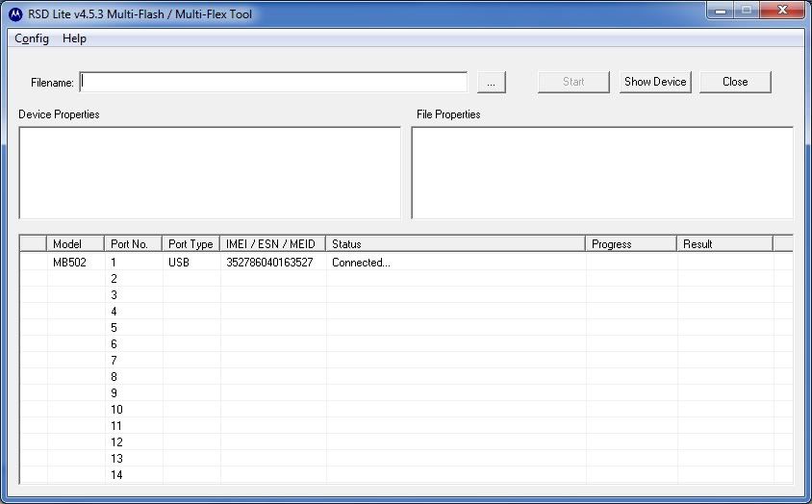Click the Start button
The width and height of the screenshot is (812, 504).
click(x=573, y=82)
